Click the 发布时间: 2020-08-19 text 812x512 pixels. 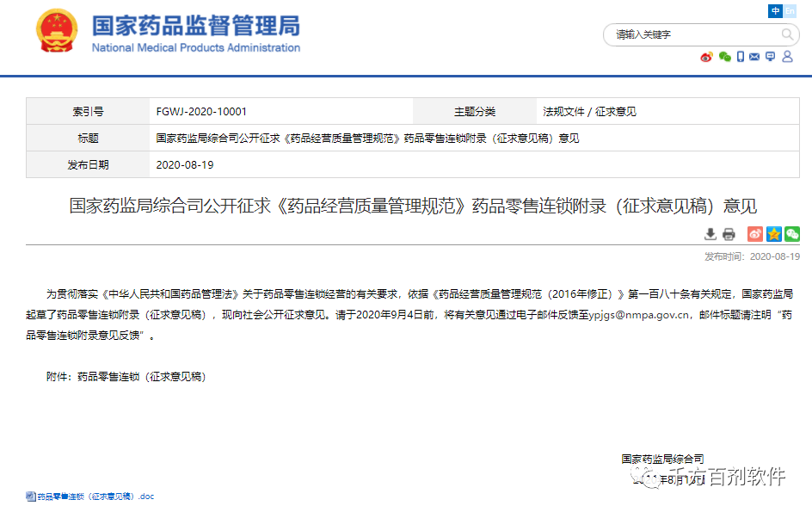click(x=752, y=256)
